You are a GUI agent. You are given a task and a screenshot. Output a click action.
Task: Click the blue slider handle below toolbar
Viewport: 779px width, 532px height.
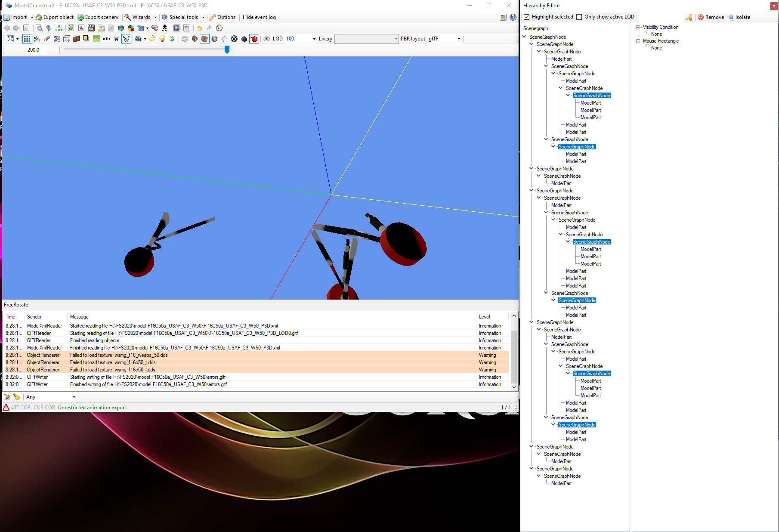click(x=227, y=49)
